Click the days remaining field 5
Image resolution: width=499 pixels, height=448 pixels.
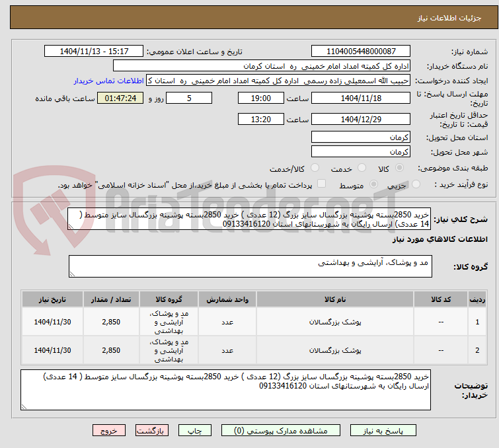189,98
